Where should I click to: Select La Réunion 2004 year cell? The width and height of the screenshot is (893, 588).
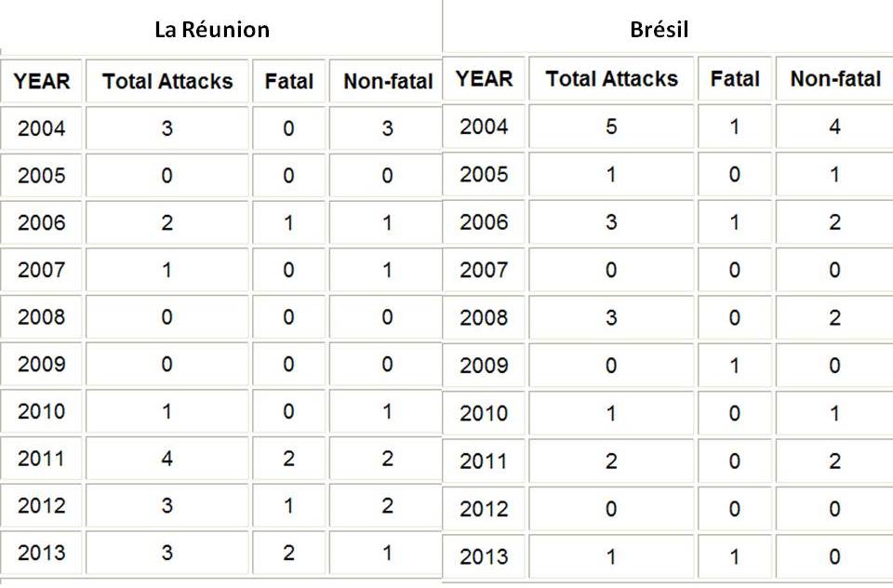[42, 128]
